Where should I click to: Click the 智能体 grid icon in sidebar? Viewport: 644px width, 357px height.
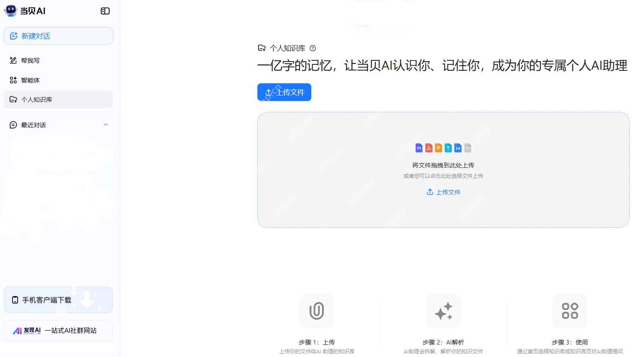[x=13, y=80]
